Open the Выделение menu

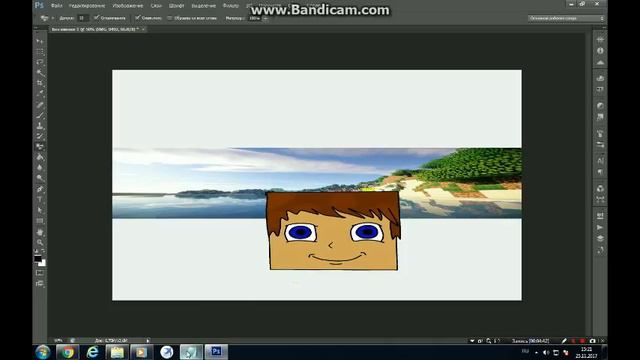click(x=203, y=6)
